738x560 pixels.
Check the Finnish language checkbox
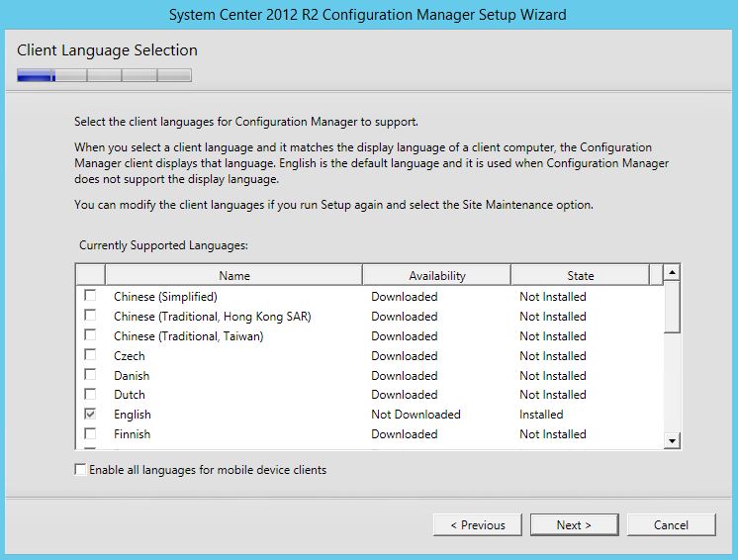click(x=90, y=433)
